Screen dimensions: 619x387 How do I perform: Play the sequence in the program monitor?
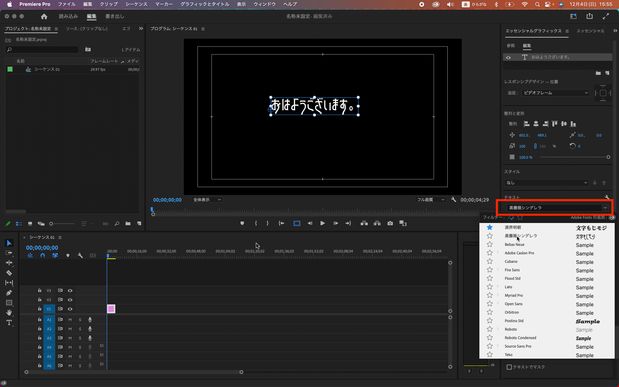tap(323, 224)
